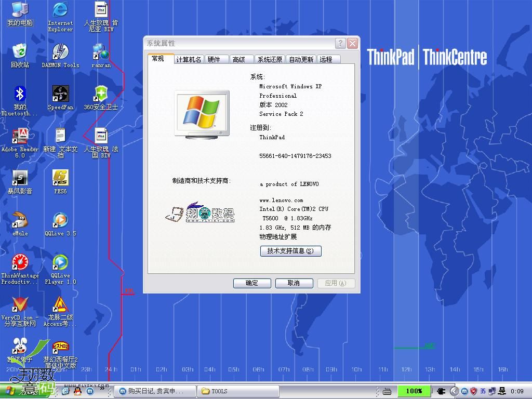This screenshot has height=399, width=532.
Task: Launch QQ penguin from quick launch
Action: [x=78, y=391]
